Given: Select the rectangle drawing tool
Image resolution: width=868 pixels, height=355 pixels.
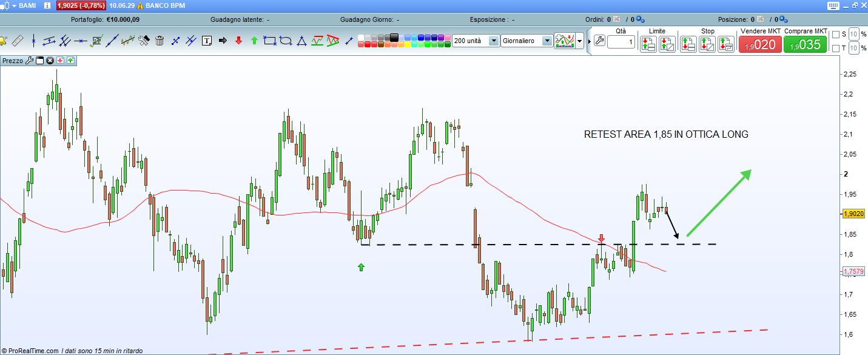Looking at the screenshot, I should (x=270, y=41).
